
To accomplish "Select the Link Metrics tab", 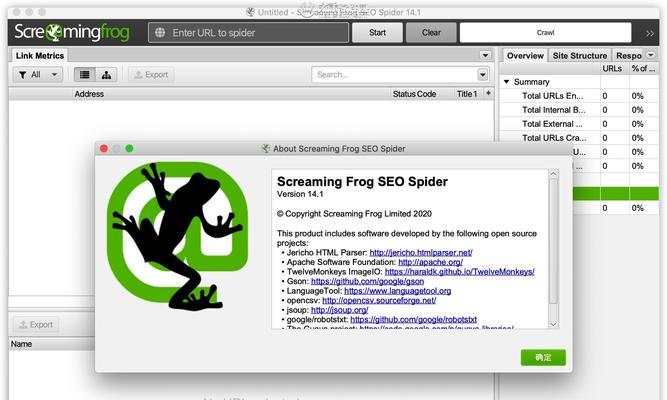I will pyautogui.click(x=40, y=56).
